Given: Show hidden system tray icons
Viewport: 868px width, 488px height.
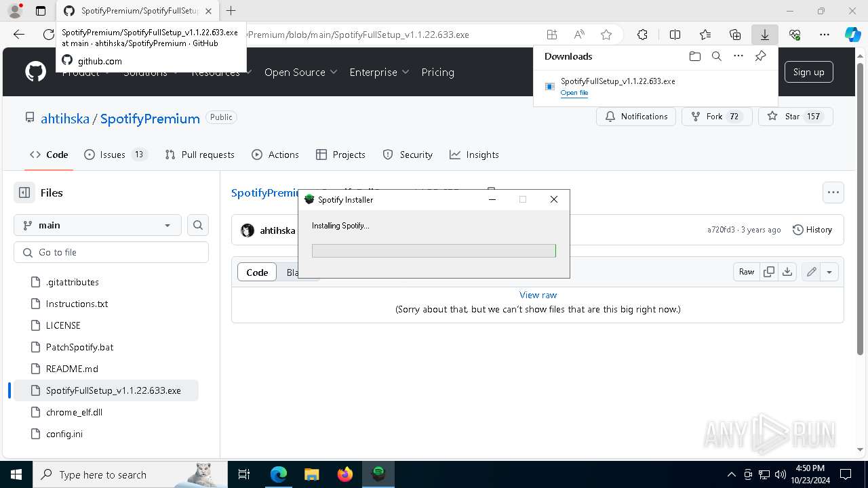Looking at the screenshot, I should click(x=731, y=474).
